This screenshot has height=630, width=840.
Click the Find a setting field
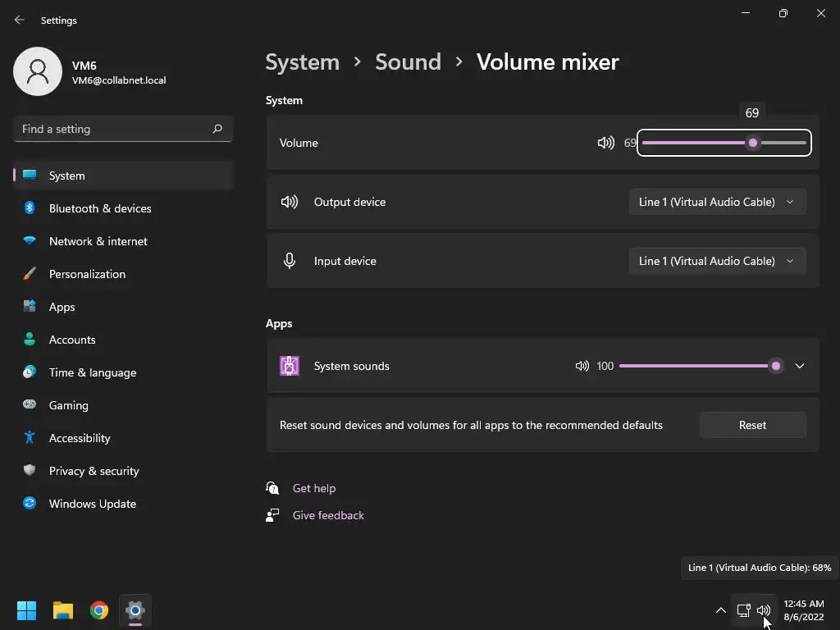112,129
